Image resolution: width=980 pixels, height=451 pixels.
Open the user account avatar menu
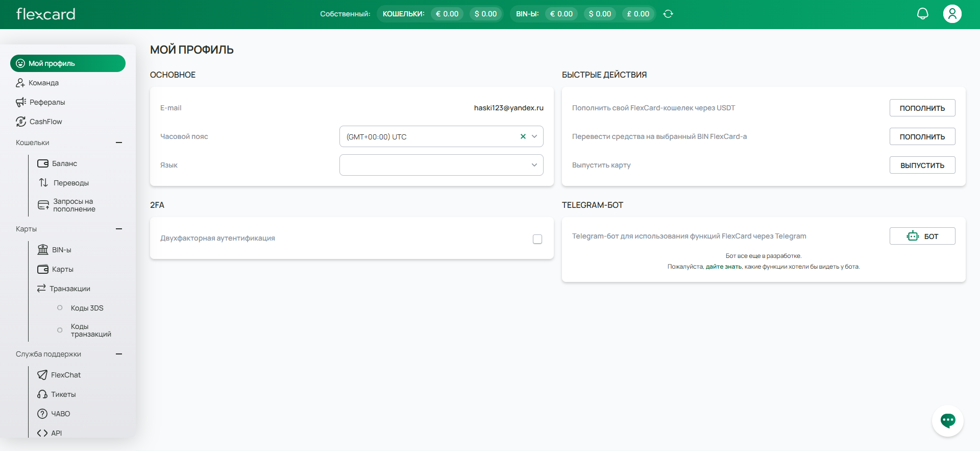tap(952, 14)
